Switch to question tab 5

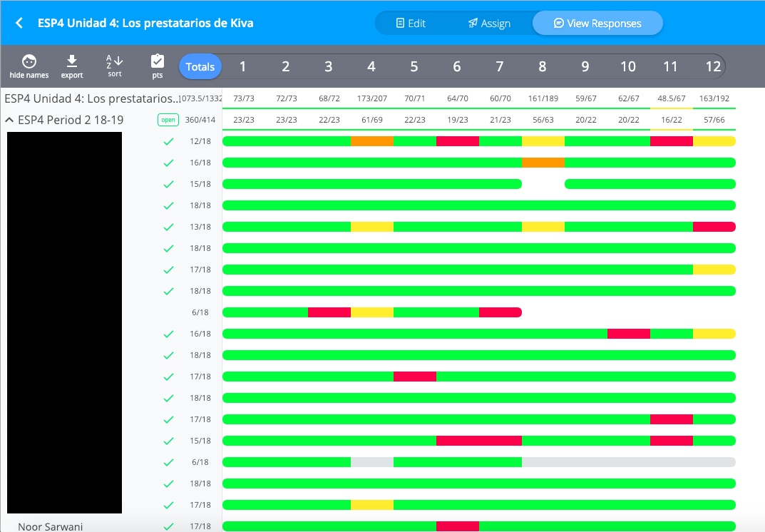(414, 66)
